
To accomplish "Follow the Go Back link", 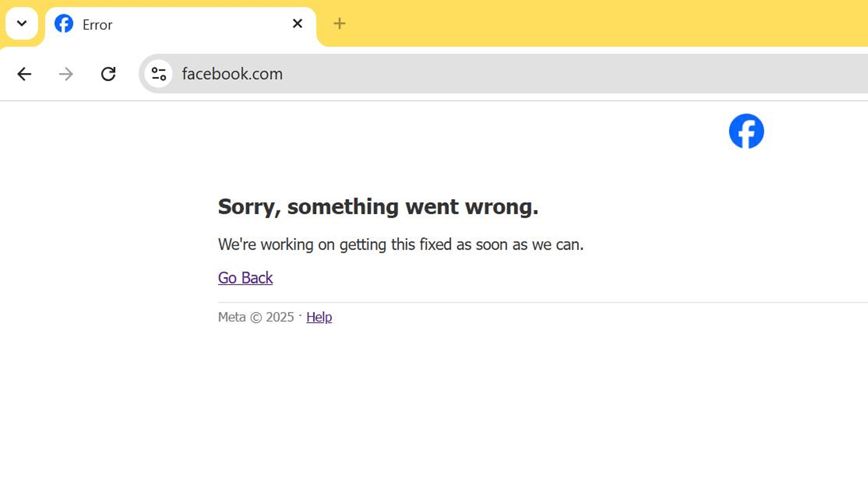I will 245,278.
